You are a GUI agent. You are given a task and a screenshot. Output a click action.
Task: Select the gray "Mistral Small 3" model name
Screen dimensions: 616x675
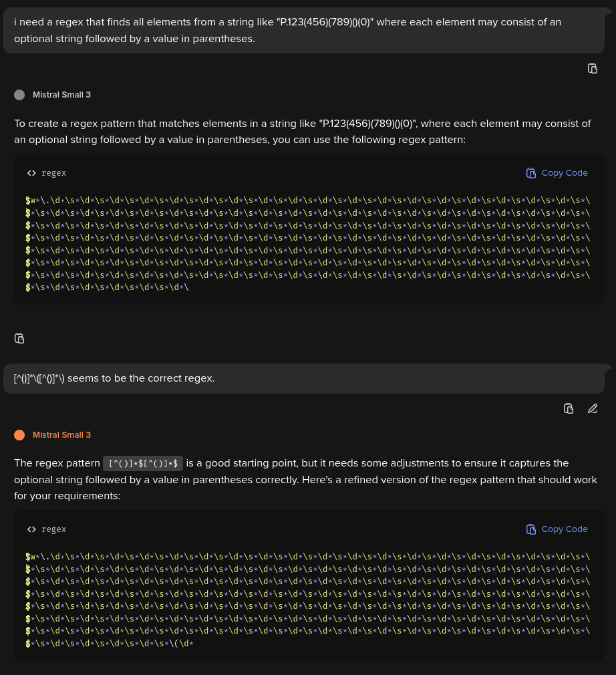[x=61, y=95]
